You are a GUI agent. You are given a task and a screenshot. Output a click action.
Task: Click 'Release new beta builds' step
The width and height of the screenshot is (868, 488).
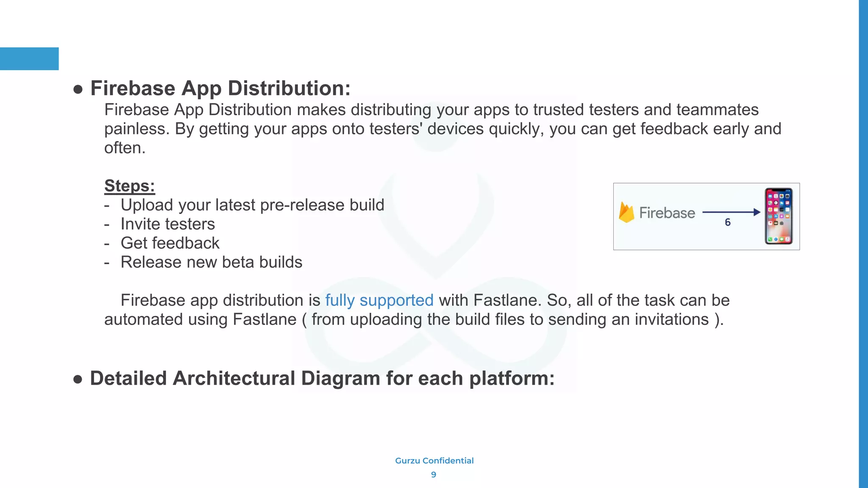[x=211, y=262]
